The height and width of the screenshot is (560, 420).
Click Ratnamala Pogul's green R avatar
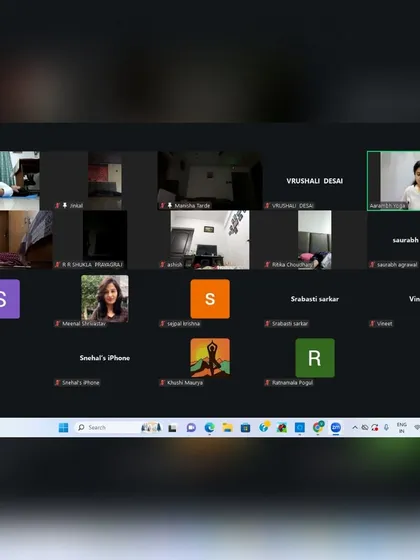pyautogui.click(x=315, y=358)
